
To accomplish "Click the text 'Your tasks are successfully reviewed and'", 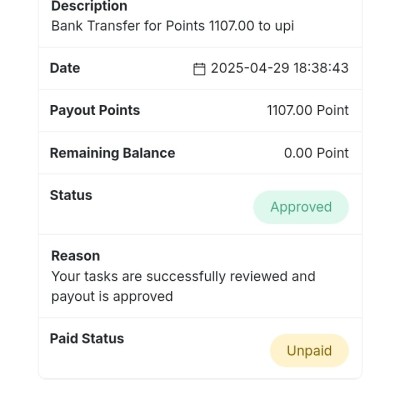I will point(183,277).
